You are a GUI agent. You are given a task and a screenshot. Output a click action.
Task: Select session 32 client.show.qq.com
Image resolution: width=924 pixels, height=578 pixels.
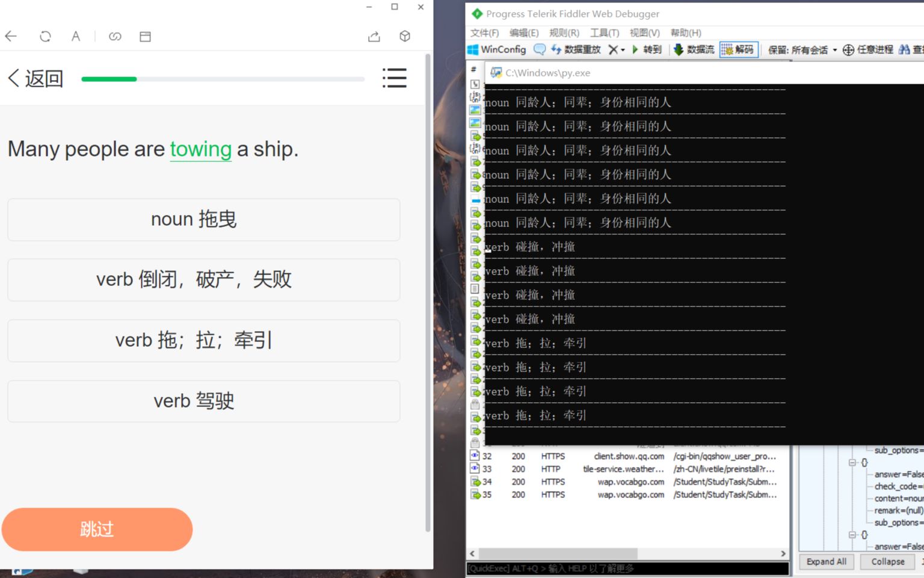627,456
